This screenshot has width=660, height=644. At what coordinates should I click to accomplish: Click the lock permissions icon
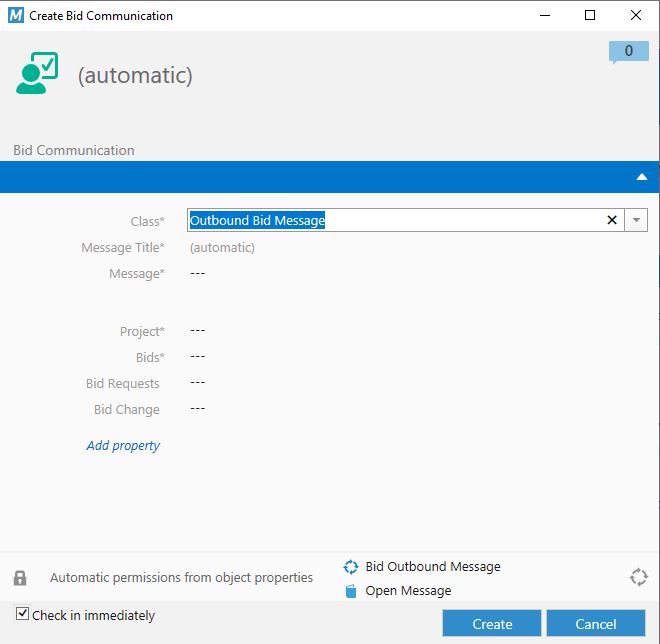click(x=20, y=578)
